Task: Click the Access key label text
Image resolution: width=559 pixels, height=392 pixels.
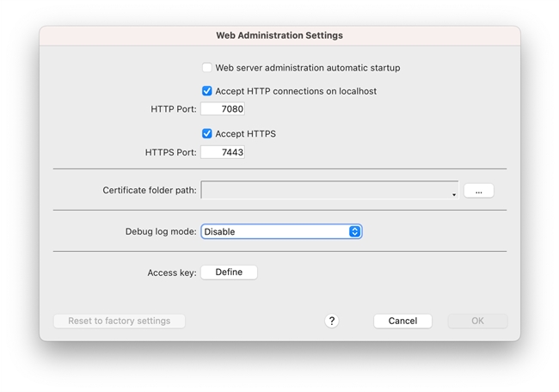Action: tap(172, 273)
